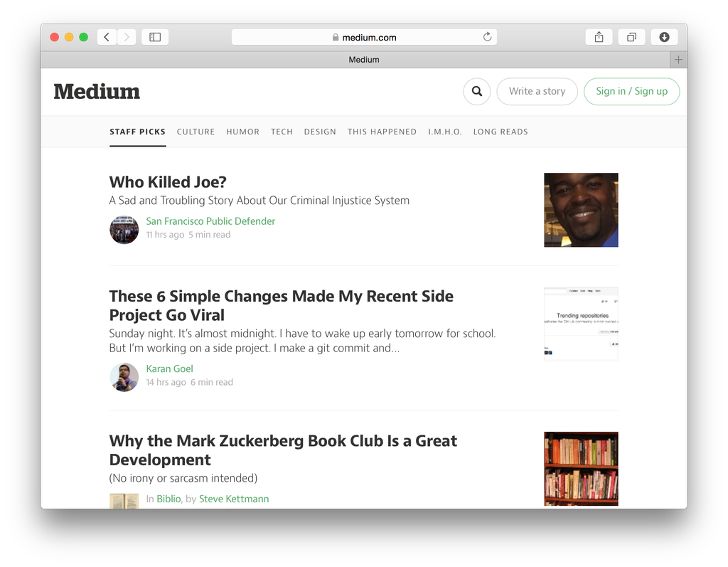Open This Happened category
This screenshot has width=728, height=567.
click(x=382, y=132)
